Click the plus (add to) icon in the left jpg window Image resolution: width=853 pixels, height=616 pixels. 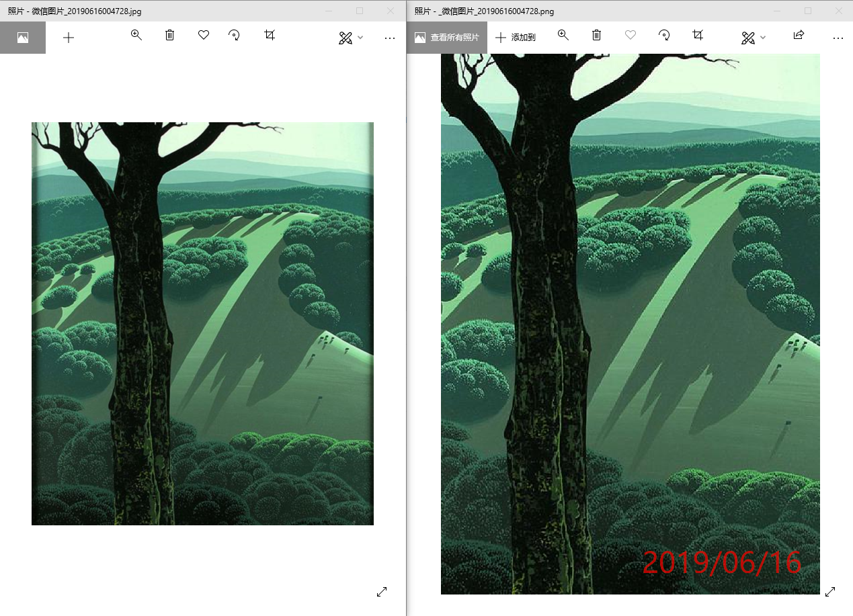click(69, 38)
